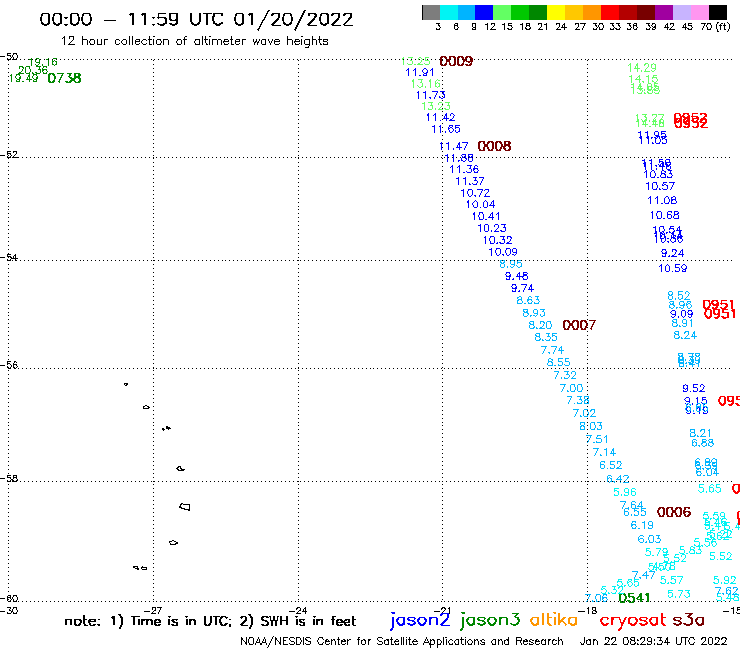Select wave height value 9.52
This screenshot has height=650, width=740.
click(693, 388)
